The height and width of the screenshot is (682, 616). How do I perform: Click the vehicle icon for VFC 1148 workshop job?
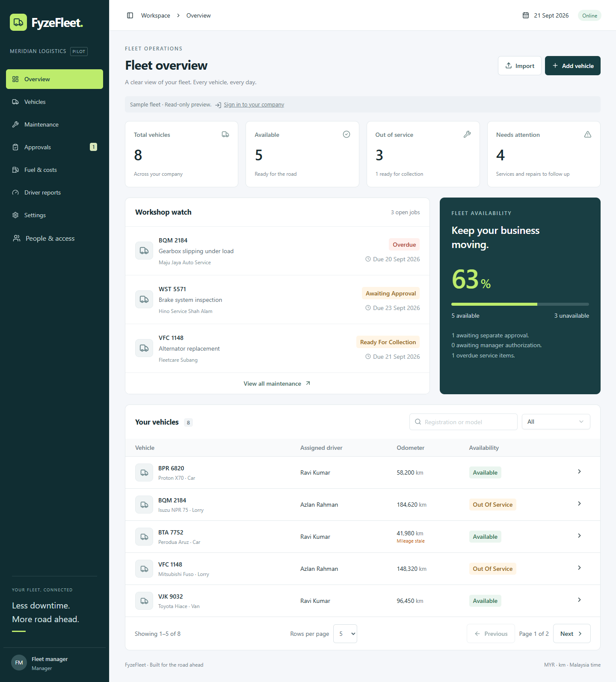(x=144, y=348)
